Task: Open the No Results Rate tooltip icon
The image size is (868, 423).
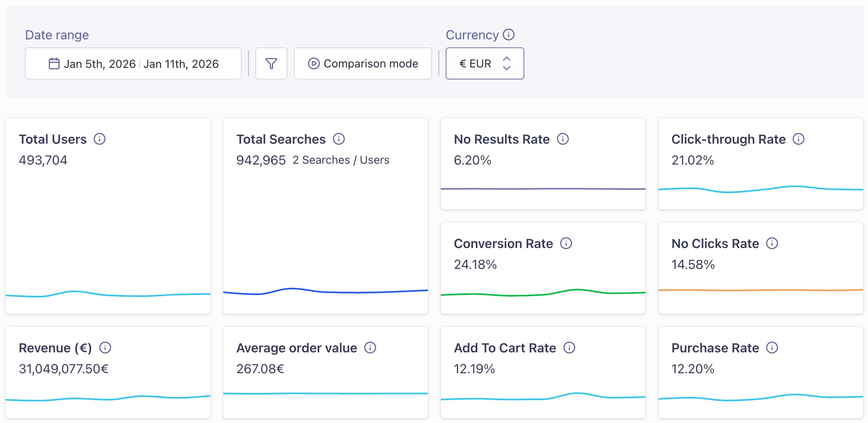Action: pos(563,139)
